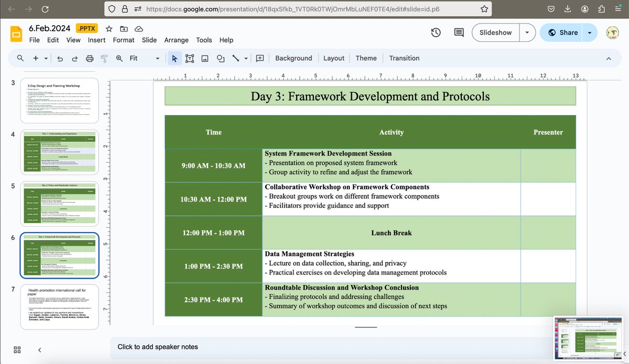This screenshot has height=364, width=629.
Task: Toggle grid view of slides
Action: click(x=17, y=349)
